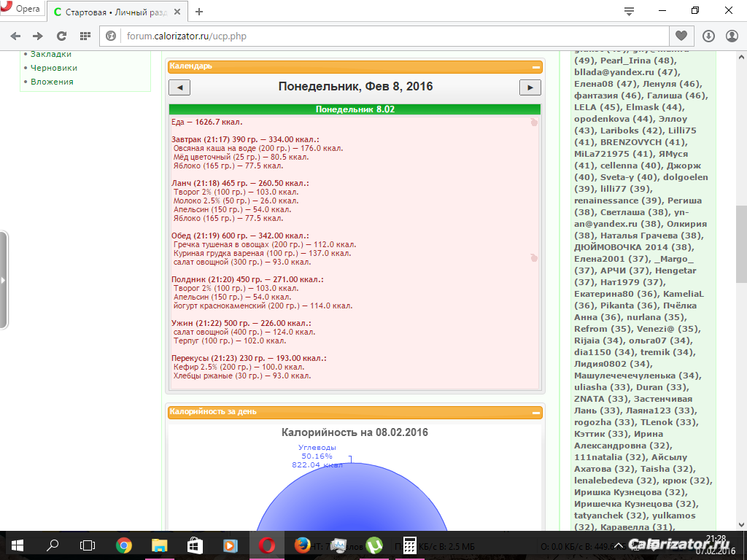
Task: Click the apple icon beside Обед section
Action: pyautogui.click(x=534, y=257)
